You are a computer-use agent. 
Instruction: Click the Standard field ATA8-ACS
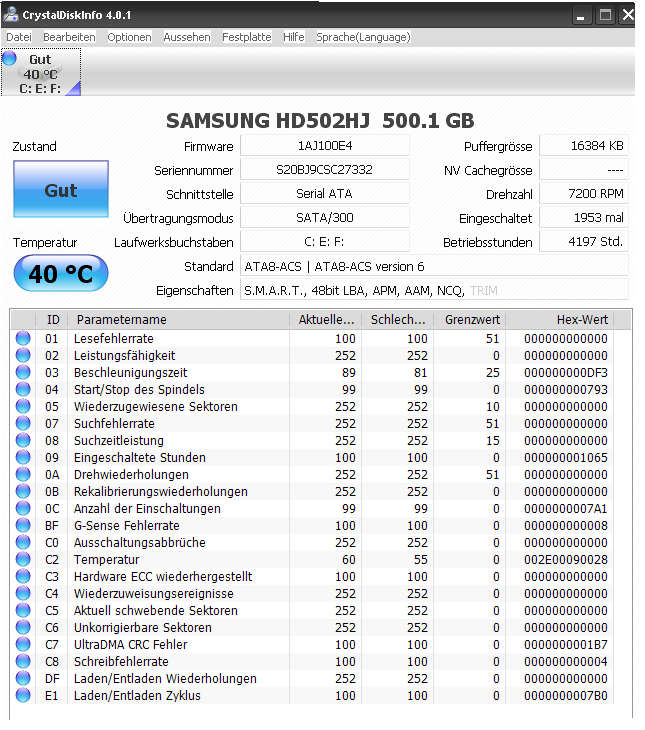(435, 266)
